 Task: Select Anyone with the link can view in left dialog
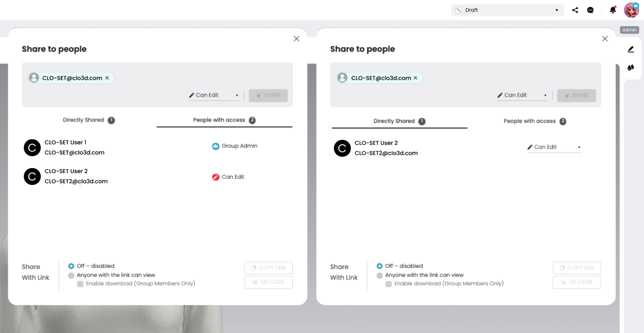72,275
